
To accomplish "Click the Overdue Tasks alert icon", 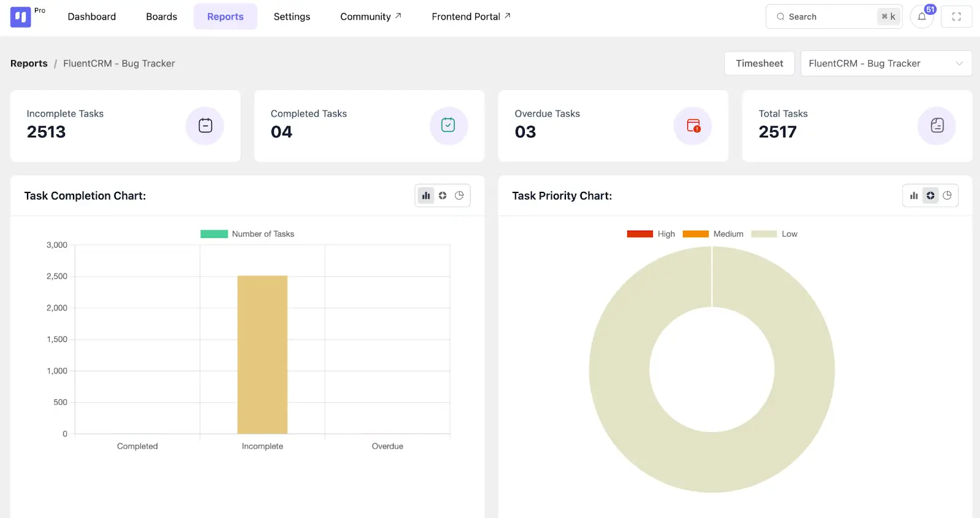I will (x=693, y=126).
